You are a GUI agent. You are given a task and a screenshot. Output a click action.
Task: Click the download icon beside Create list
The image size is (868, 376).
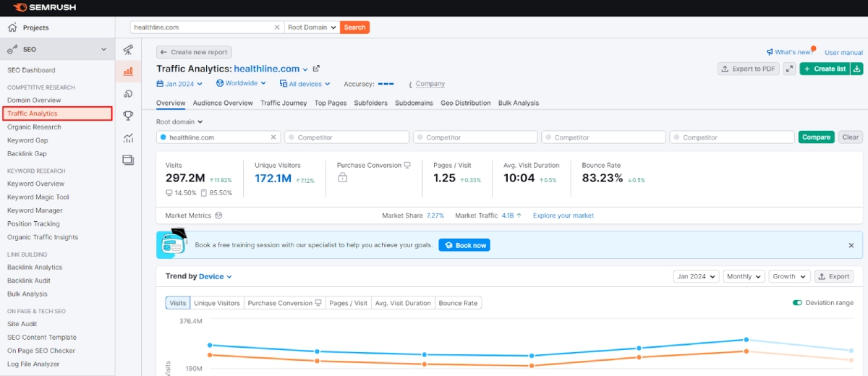[x=857, y=69]
